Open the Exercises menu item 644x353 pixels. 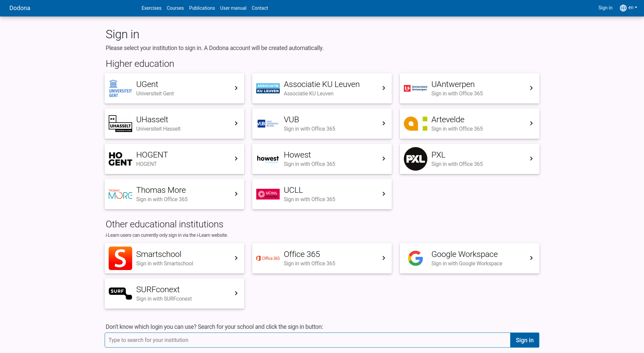151,8
